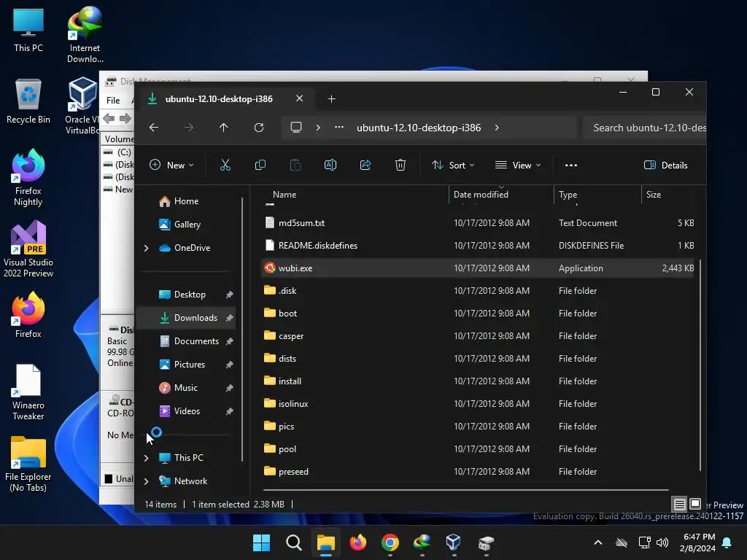Click the Copy icon in toolbar
The image size is (747, 560).
pyautogui.click(x=260, y=166)
